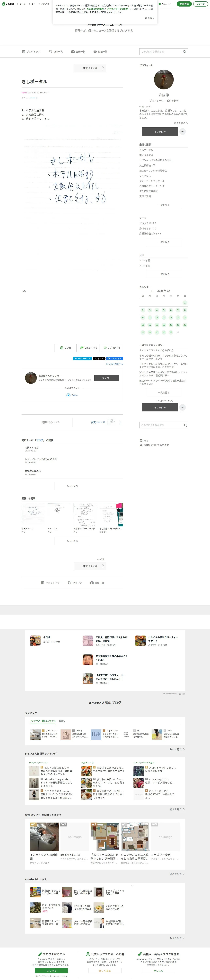Click the ログイン button in the header

click(x=201, y=4)
